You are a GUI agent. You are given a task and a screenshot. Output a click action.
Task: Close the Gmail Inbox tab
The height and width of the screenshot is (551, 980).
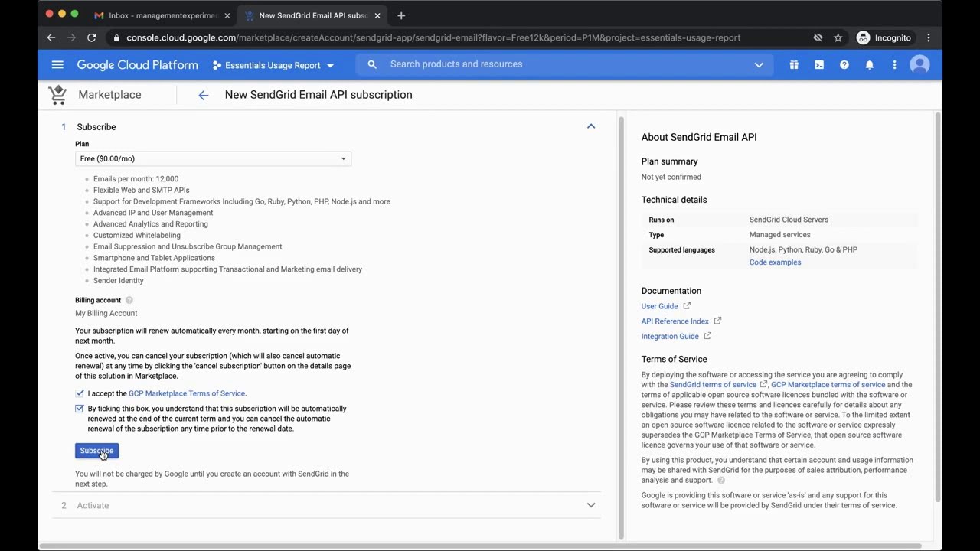pyautogui.click(x=227, y=15)
